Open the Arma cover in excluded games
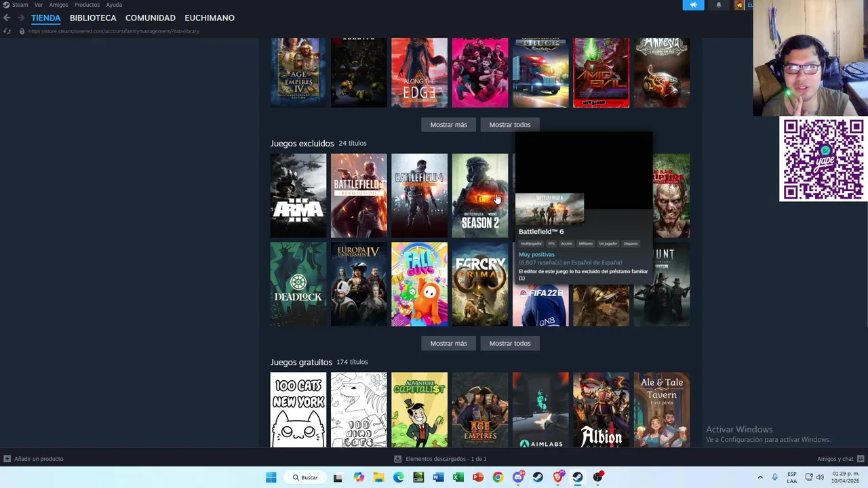The height and width of the screenshot is (488, 868). [x=298, y=196]
